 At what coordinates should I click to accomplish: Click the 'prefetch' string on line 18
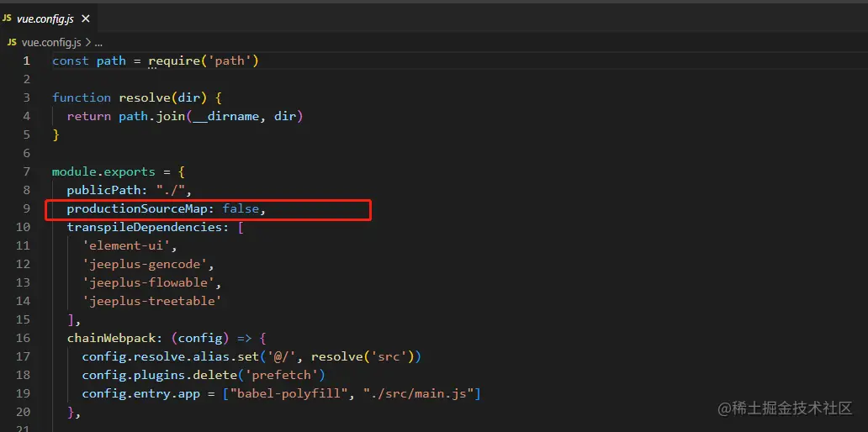coord(281,375)
